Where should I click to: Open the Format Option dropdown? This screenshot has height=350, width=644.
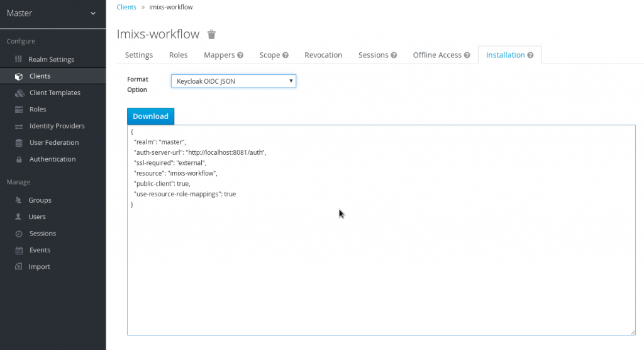point(233,81)
